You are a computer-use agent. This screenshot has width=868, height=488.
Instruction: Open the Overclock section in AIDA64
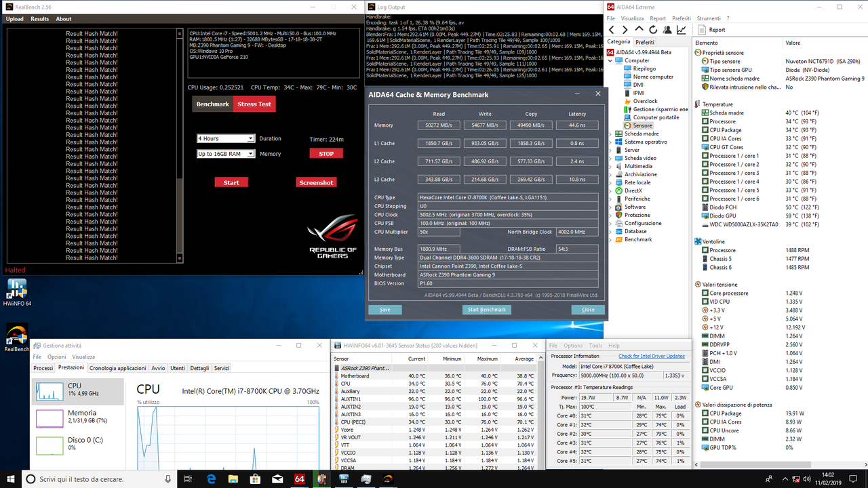point(644,101)
